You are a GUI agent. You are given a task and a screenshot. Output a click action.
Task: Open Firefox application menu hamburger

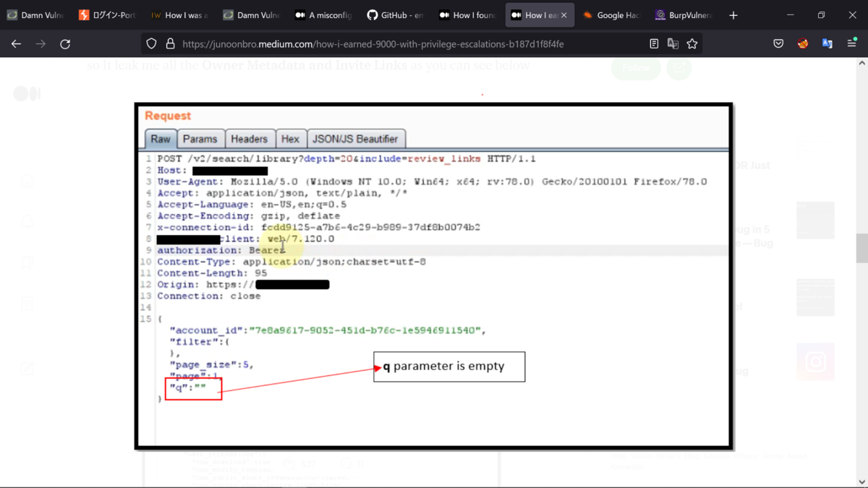(x=852, y=44)
